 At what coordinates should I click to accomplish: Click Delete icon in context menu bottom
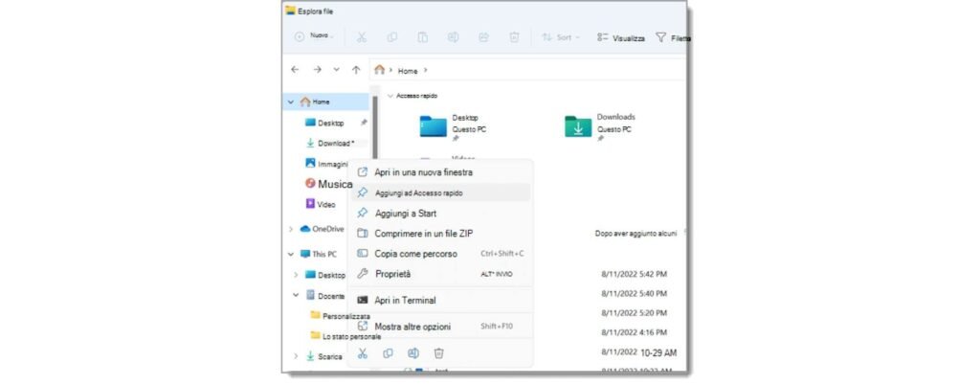pos(438,353)
